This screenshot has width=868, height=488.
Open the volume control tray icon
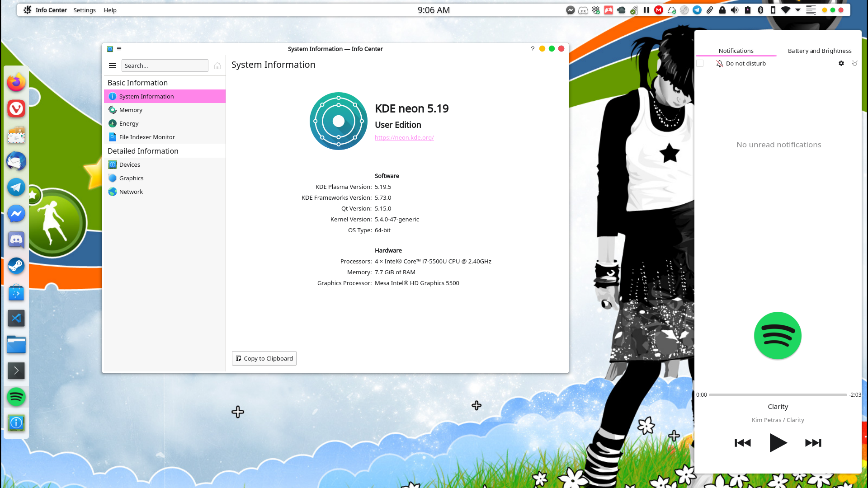coord(735,10)
